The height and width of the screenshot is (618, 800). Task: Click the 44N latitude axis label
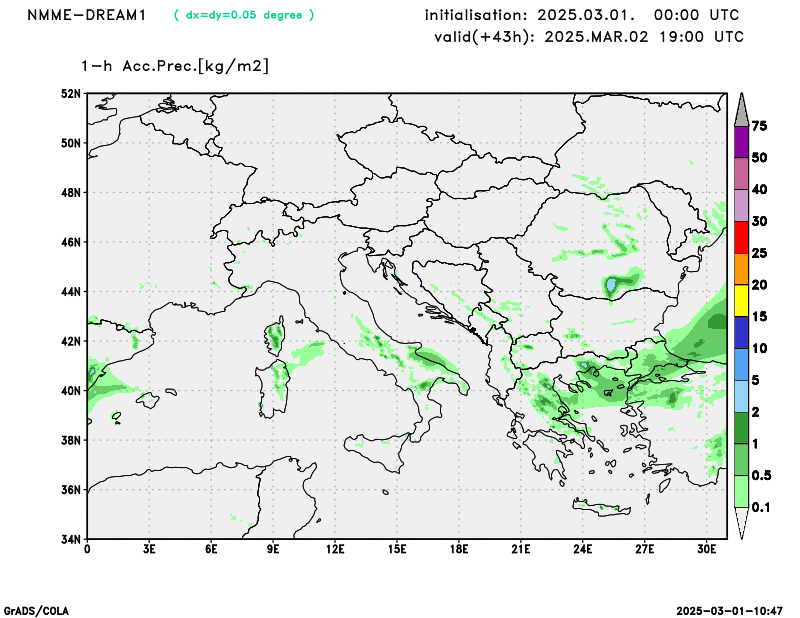click(71, 291)
